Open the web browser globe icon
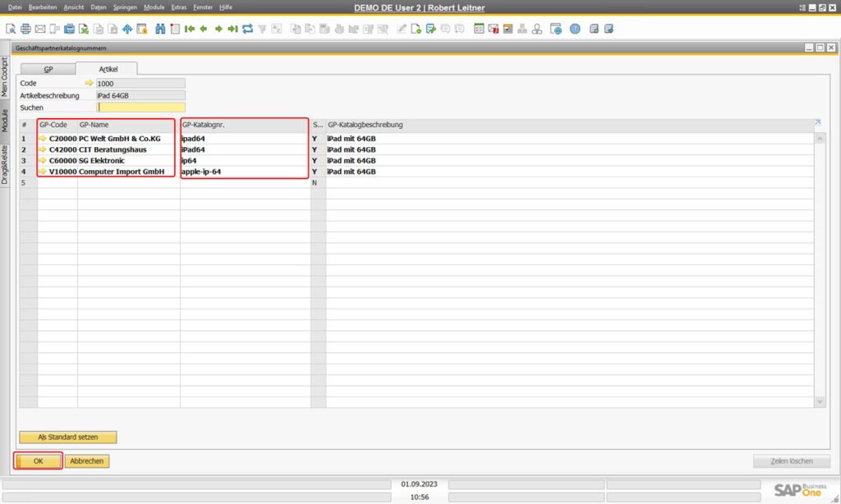 tap(556, 29)
